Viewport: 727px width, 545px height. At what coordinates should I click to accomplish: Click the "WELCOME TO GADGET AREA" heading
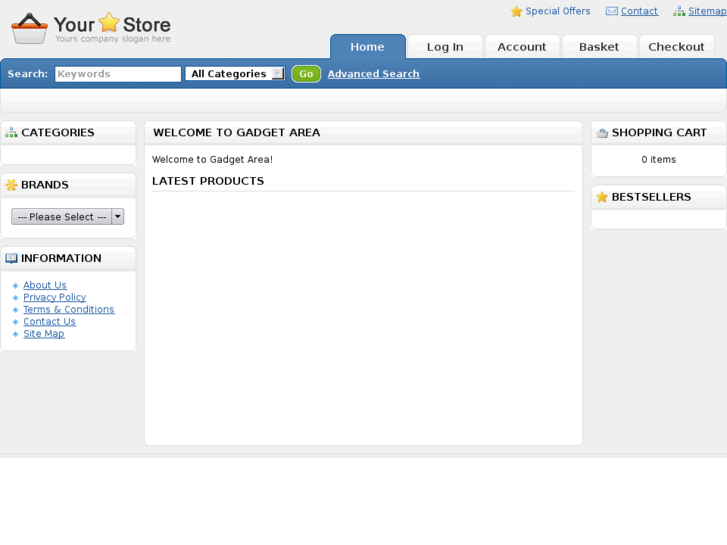(x=237, y=133)
